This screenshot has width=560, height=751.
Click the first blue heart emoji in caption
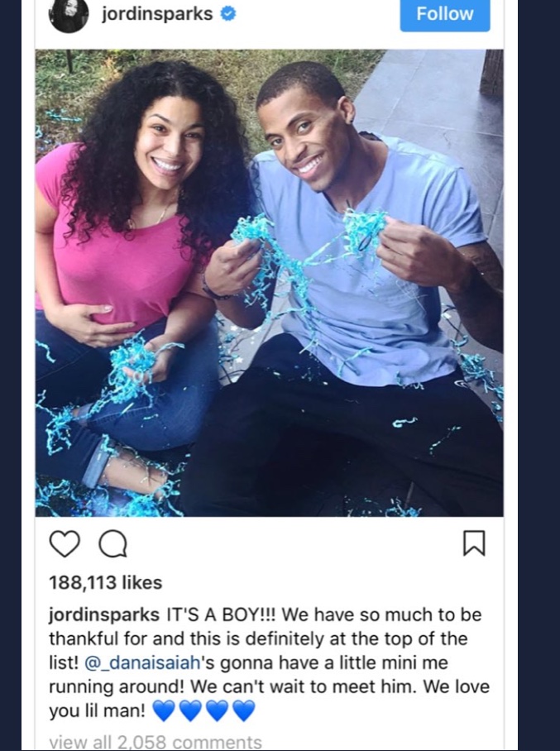[x=164, y=710]
